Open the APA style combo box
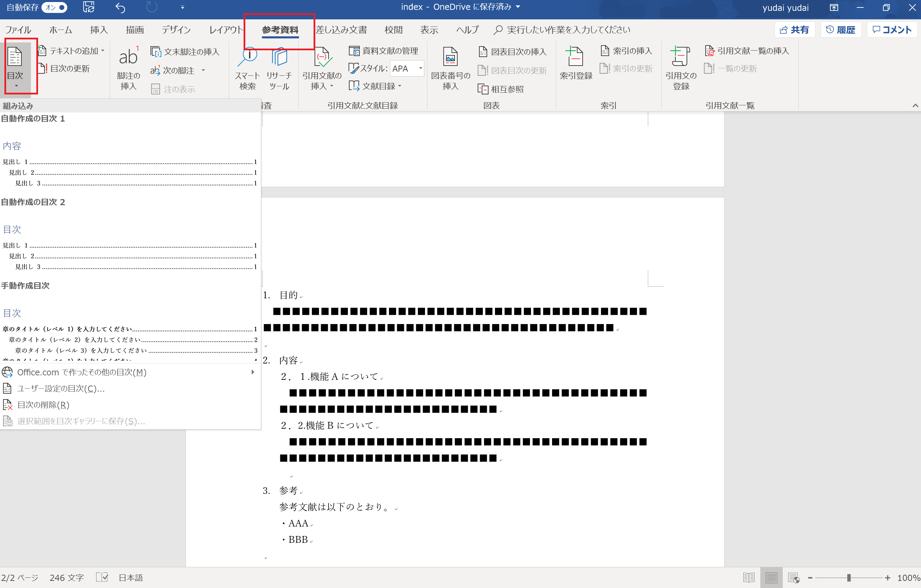The image size is (921, 588). pos(407,68)
